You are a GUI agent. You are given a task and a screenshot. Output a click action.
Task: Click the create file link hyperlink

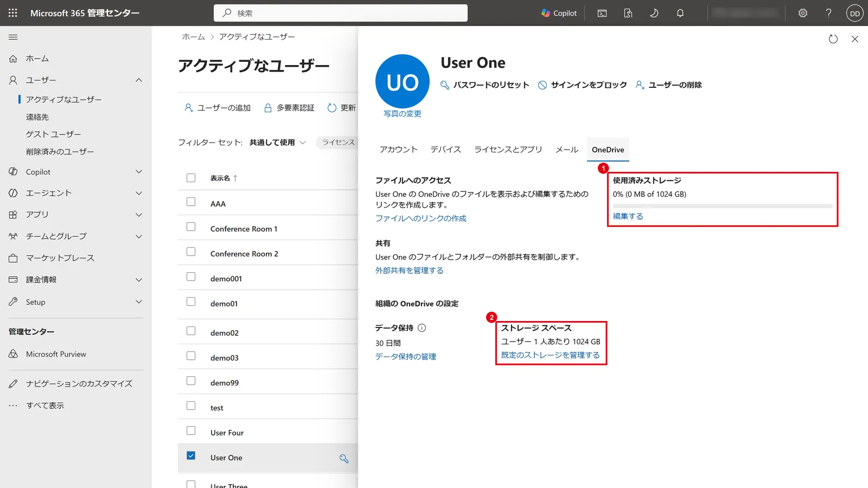pos(421,219)
